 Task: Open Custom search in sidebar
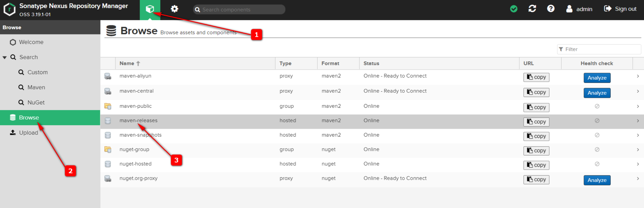[37, 72]
